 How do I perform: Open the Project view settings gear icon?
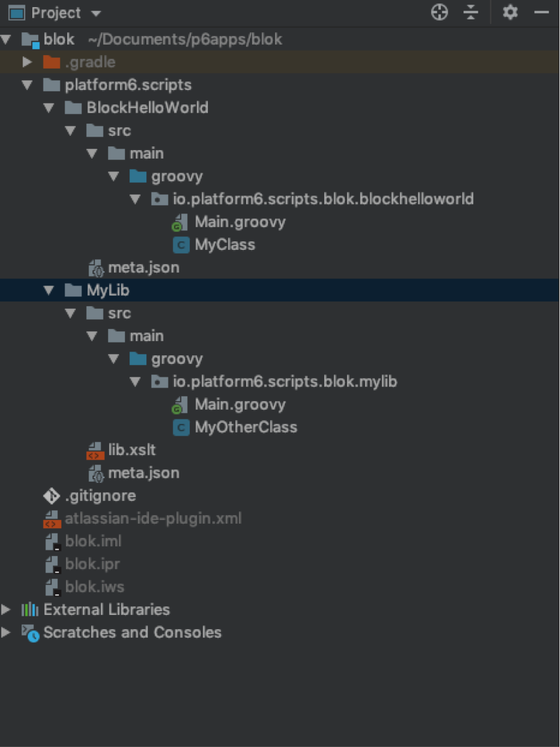510,12
